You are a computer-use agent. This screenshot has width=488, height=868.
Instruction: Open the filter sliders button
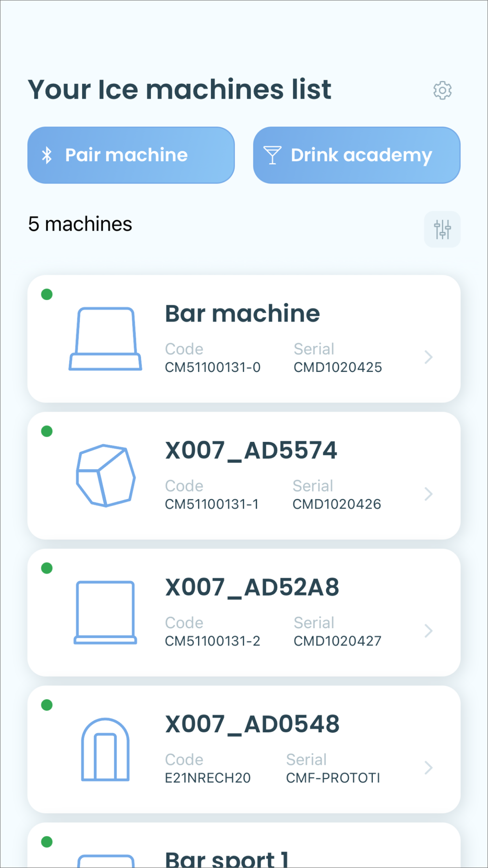(x=443, y=229)
